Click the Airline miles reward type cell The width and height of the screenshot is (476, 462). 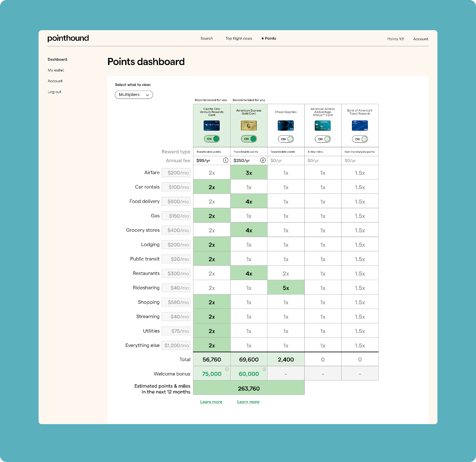point(323,152)
